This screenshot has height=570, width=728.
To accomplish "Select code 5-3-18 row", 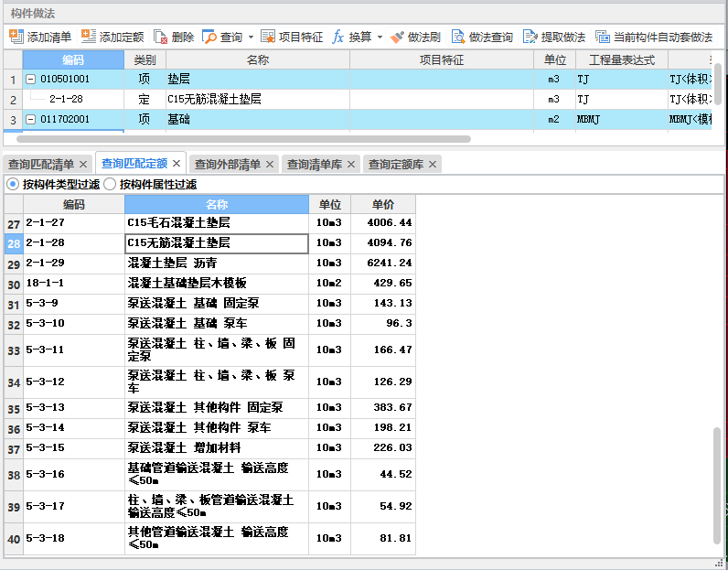I will pos(209,538).
